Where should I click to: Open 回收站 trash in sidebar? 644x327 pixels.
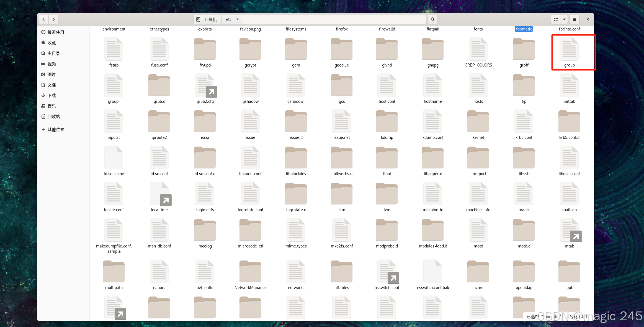click(54, 117)
